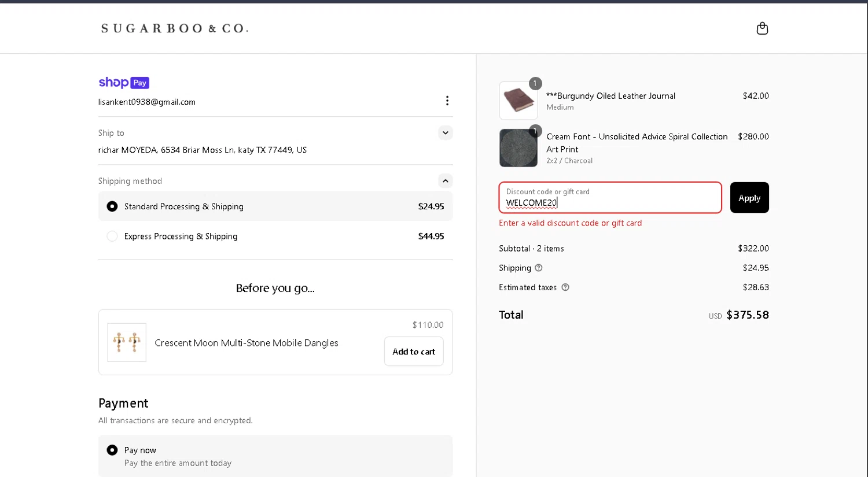
Task: Click the Burgundy Oiled Leather Journal name
Action: point(610,96)
